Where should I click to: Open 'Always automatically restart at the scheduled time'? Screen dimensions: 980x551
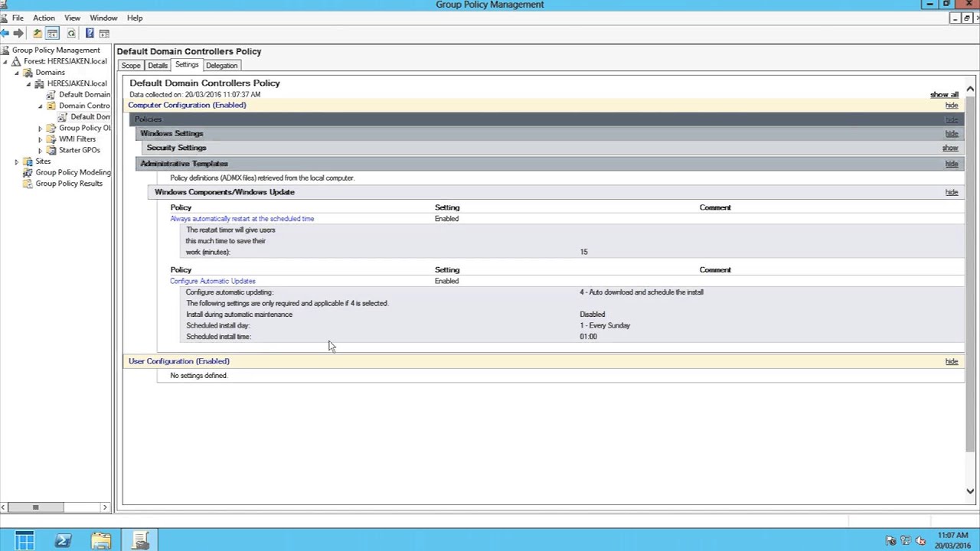(x=242, y=219)
